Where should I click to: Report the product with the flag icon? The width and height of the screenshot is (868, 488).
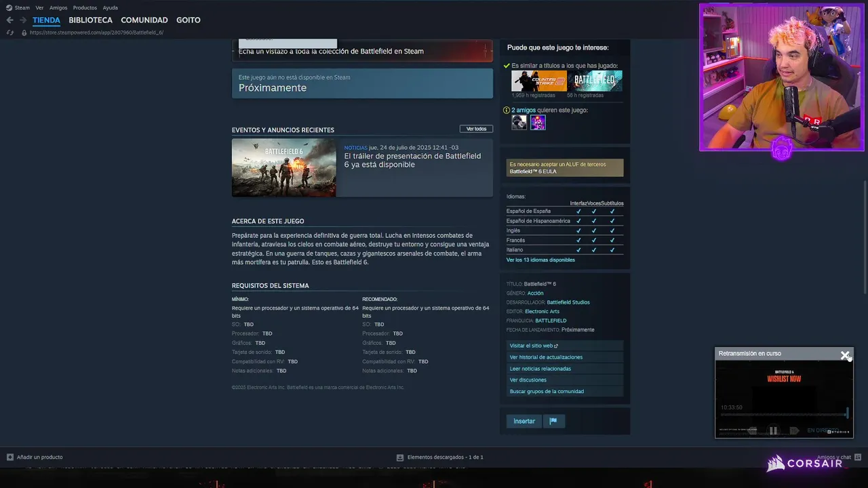pos(553,421)
